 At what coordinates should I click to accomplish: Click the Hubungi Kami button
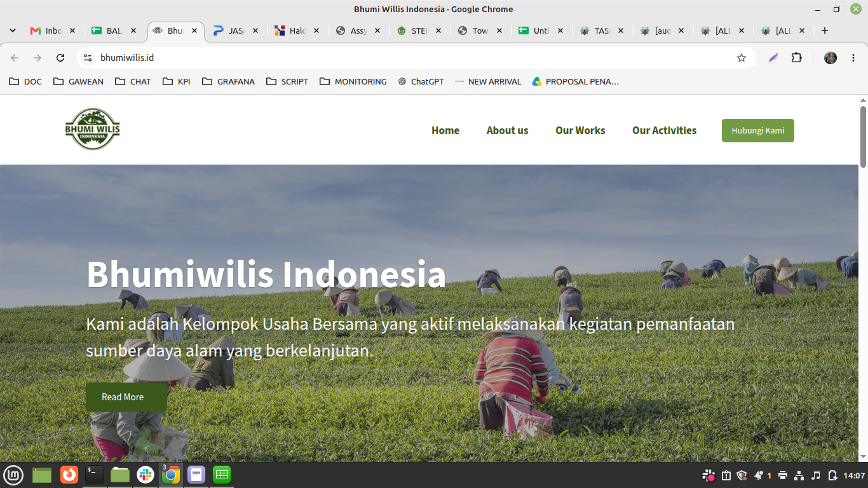pyautogui.click(x=757, y=130)
